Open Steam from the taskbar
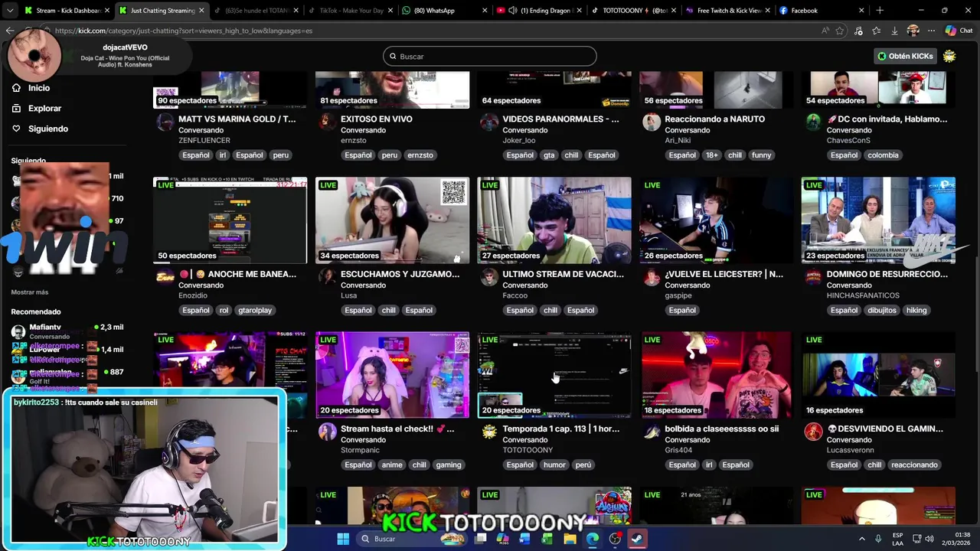 pyautogui.click(x=637, y=539)
